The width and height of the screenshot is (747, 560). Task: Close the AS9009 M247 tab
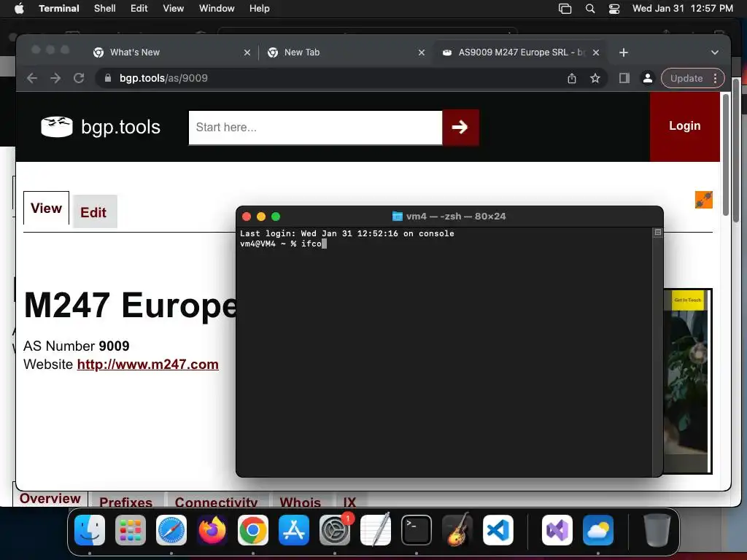(596, 52)
